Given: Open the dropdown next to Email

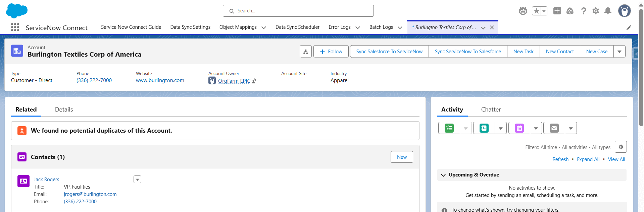Looking at the screenshot, I should (x=571, y=128).
